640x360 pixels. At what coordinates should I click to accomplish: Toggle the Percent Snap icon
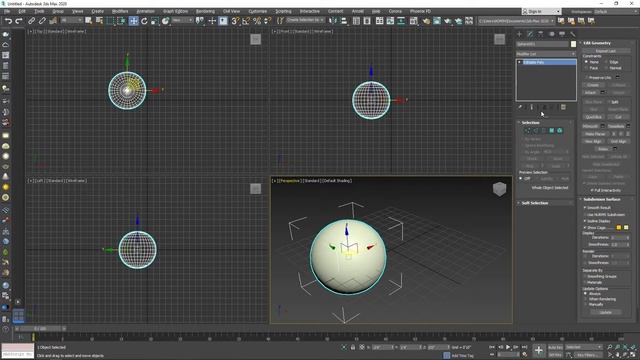click(257, 21)
